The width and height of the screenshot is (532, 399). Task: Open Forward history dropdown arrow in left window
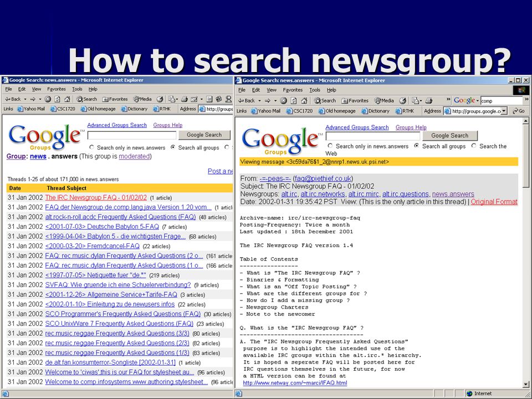tap(40, 99)
